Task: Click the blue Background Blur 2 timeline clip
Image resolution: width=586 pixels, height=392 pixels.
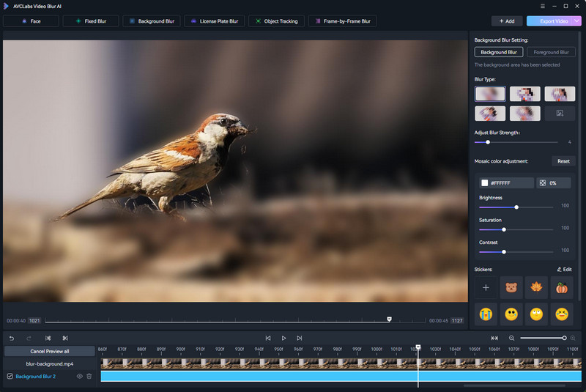Action: [x=341, y=377]
